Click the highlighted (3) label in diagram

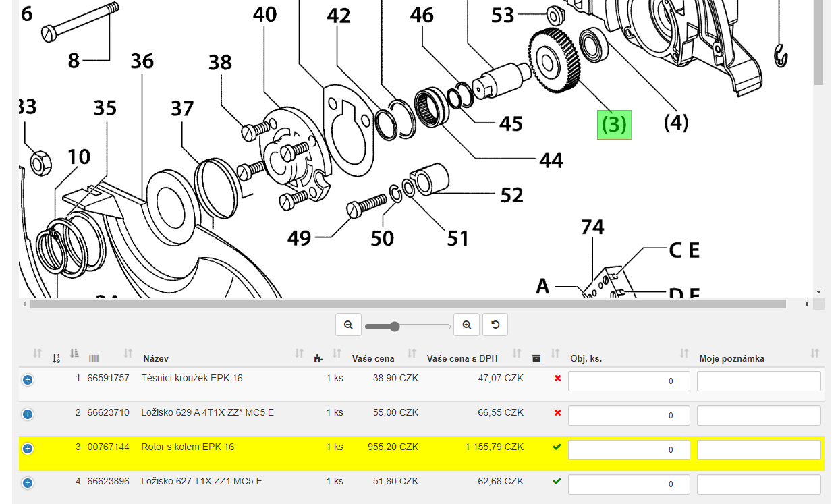click(614, 125)
